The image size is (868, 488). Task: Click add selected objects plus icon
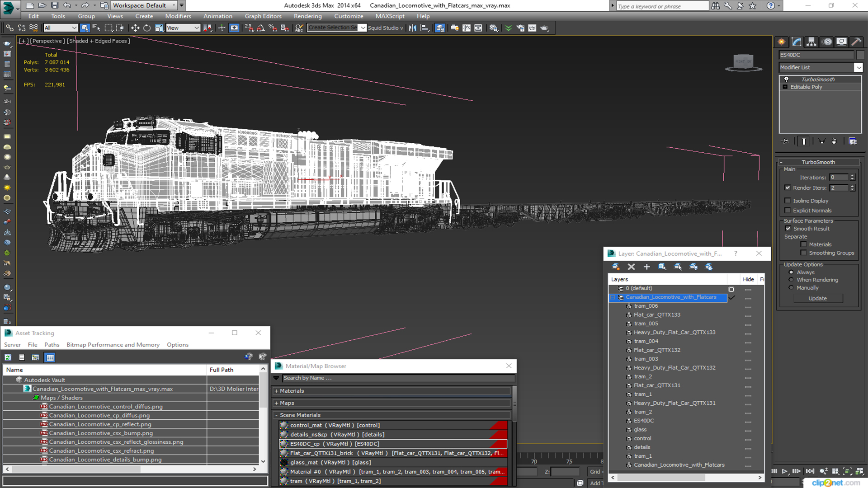tap(647, 267)
